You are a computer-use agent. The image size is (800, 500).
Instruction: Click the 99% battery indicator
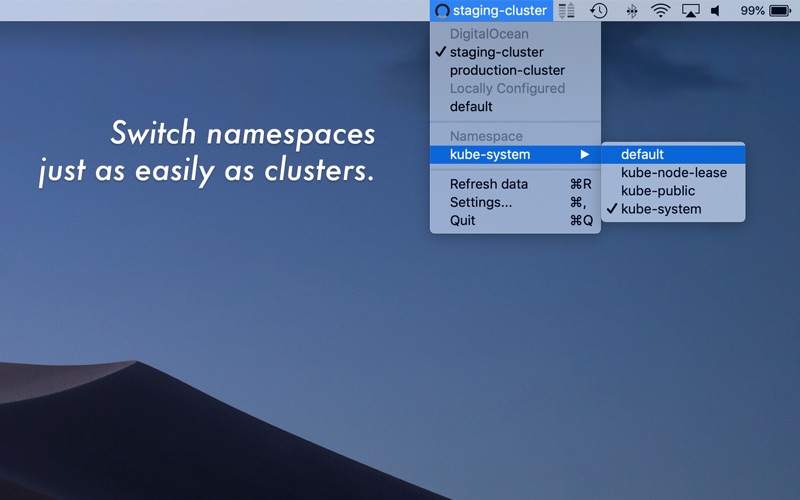765,10
